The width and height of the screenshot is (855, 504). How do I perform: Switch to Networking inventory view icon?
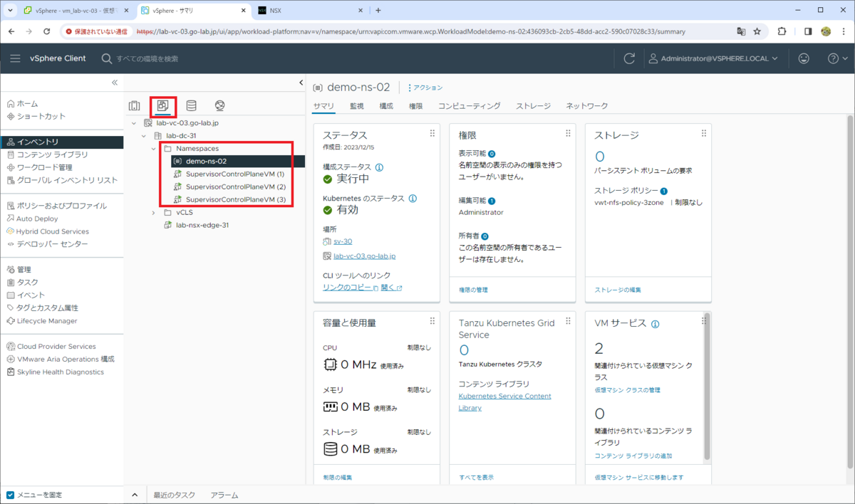[x=219, y=106]
